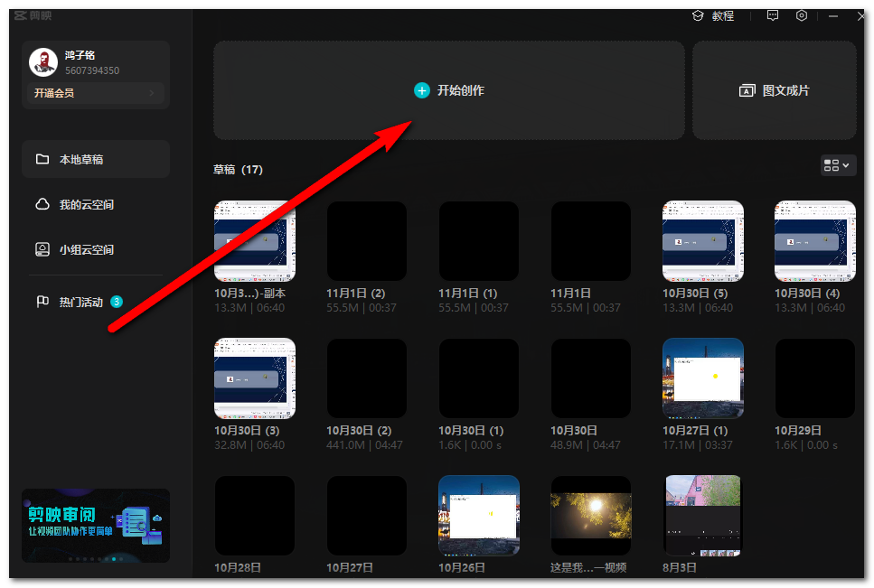Open the feedback message bubble icon
The image size is (874, 588).
point(772,15)
